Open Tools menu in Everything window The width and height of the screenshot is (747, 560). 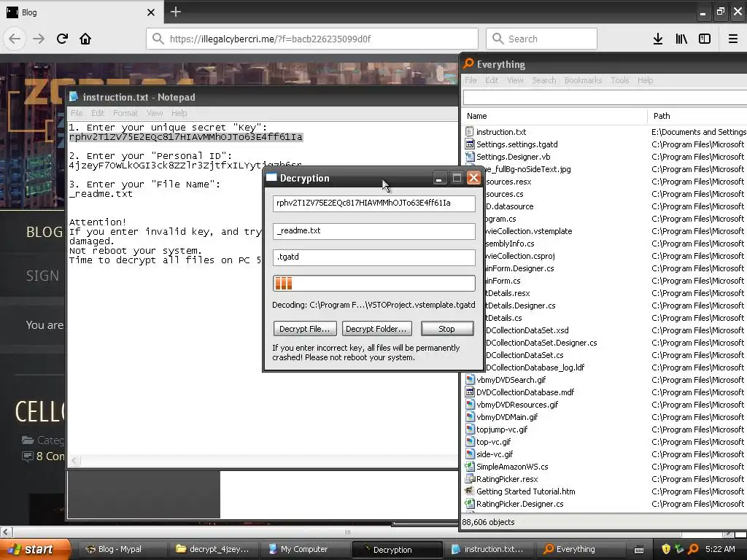[x=620, y=80]
